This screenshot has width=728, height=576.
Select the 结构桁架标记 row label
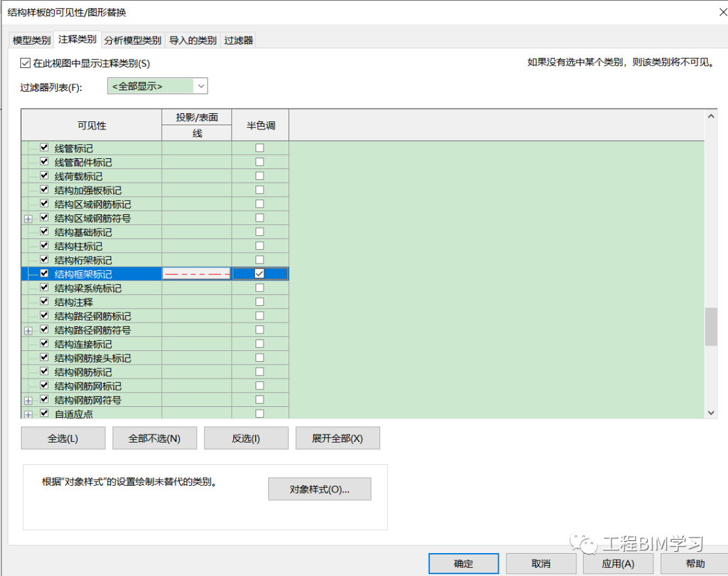(83, 261)
